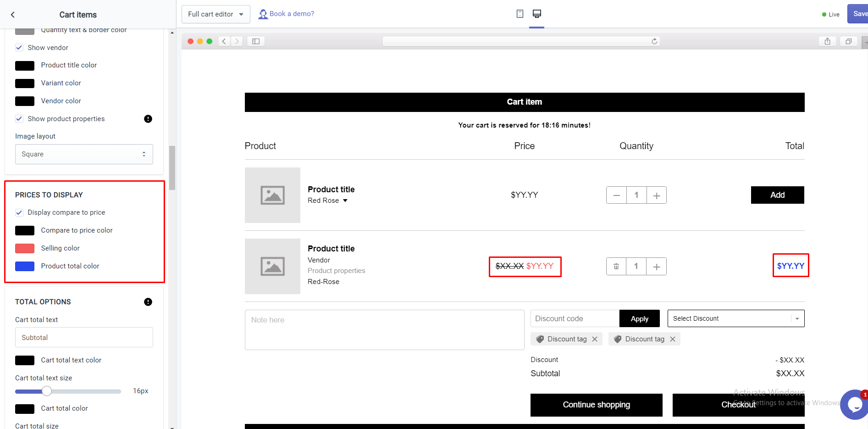Click the Checkout button

tap(738, 405)
